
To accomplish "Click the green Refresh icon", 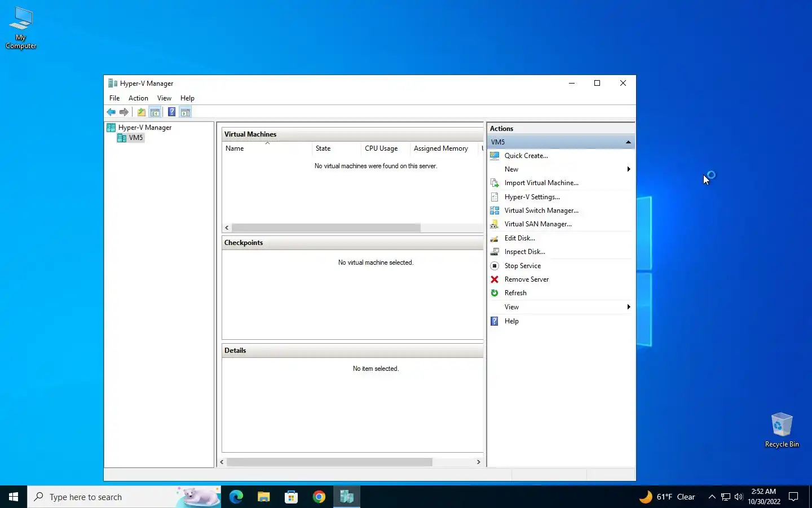I will tap(495, 293).
